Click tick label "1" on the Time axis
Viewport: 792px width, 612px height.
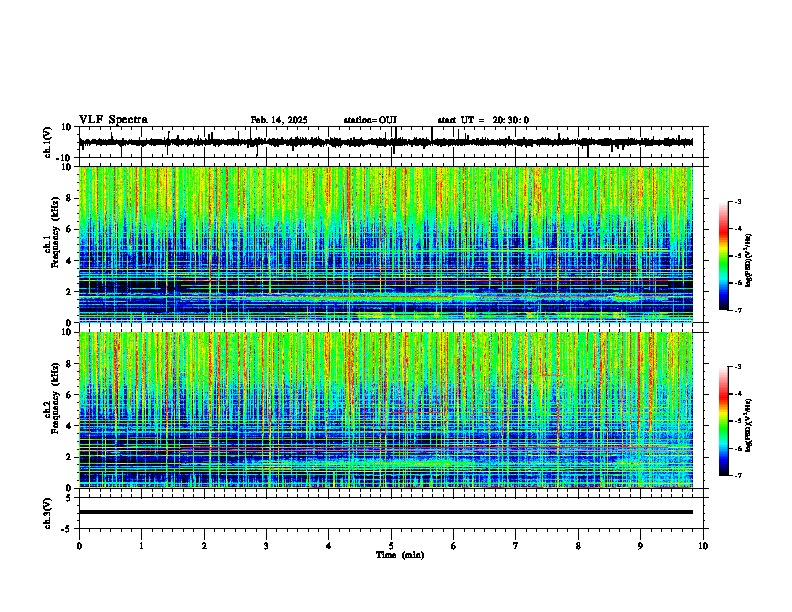click(x=141, y=546)
